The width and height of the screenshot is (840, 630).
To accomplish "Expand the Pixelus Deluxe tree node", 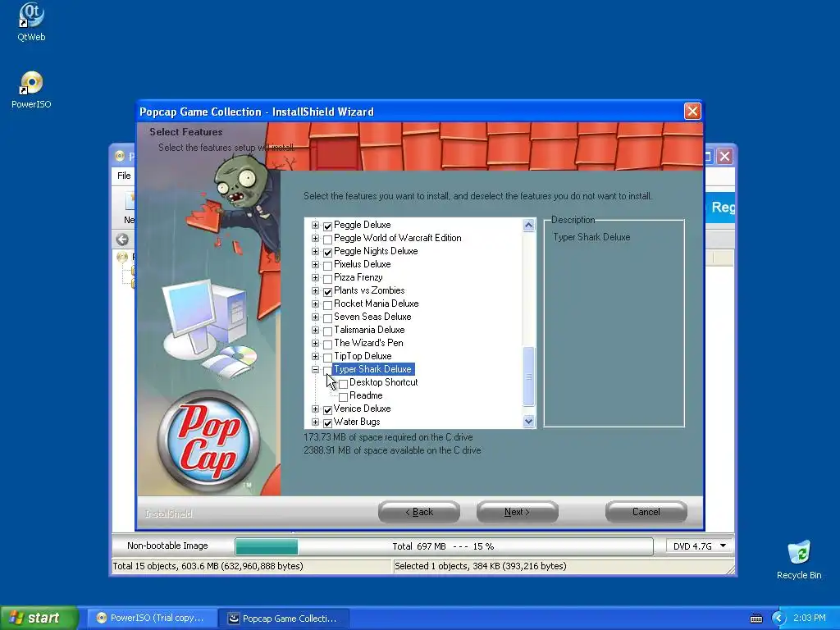I will click(x=316, y=265).
